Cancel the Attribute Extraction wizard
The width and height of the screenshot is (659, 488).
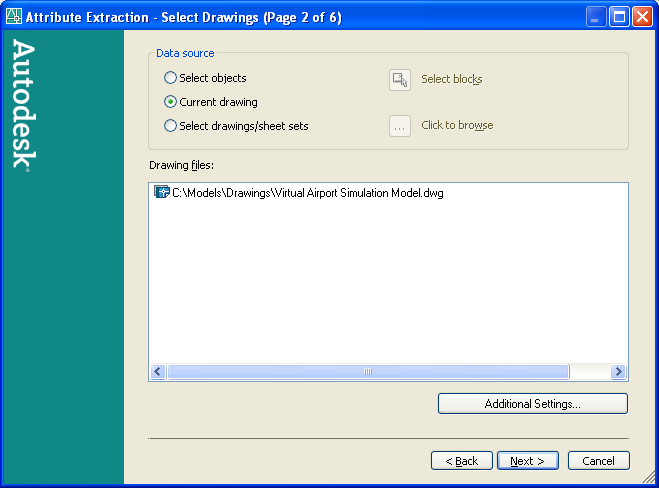click(598, 461)
